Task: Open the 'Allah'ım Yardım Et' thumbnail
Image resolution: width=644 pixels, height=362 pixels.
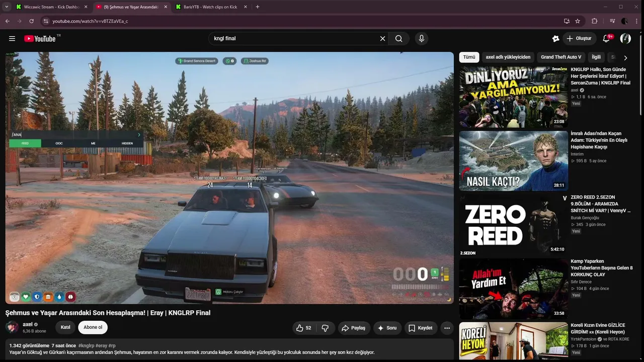Action: coord(513,289)
